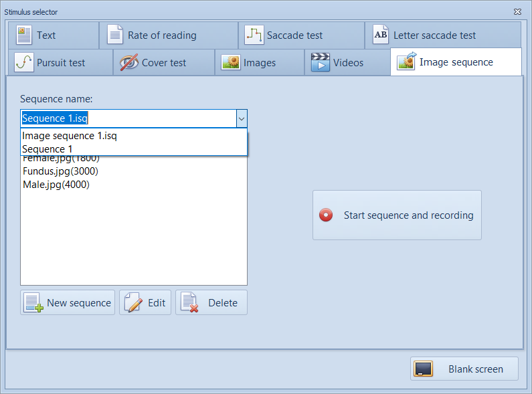Open the Rate of reading tab
The height and width of the screenshot is (394, 532).
tap(161, 35)
